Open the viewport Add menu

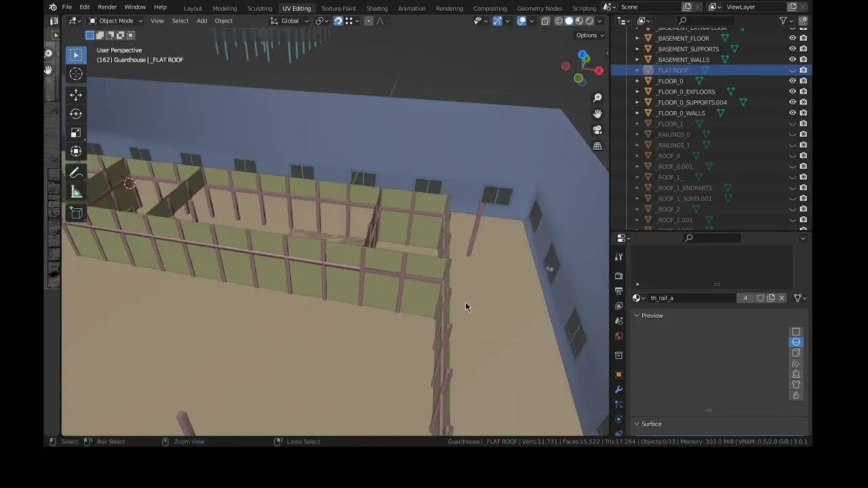(202, 21)
